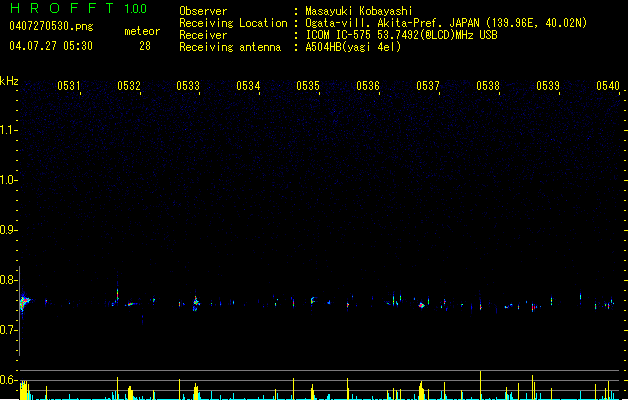The width and height of the screenshot is (629, 400).
Task: Click the 0534 time marker
Action: pos(248,86)
